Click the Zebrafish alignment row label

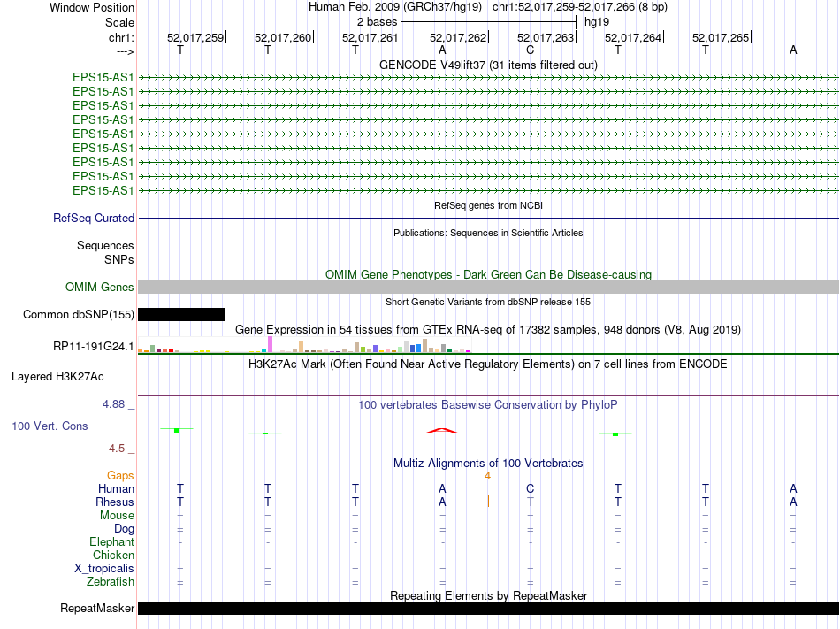[111, 581]
